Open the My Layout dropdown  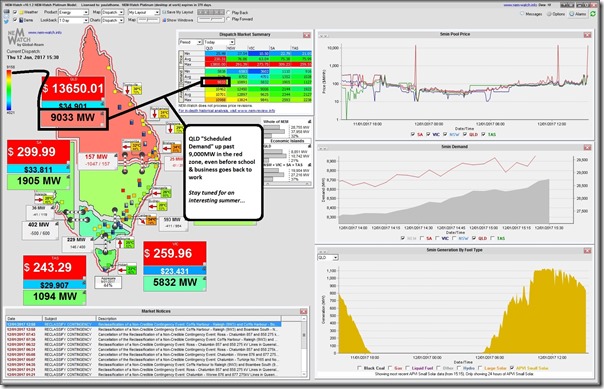(144, 12)
